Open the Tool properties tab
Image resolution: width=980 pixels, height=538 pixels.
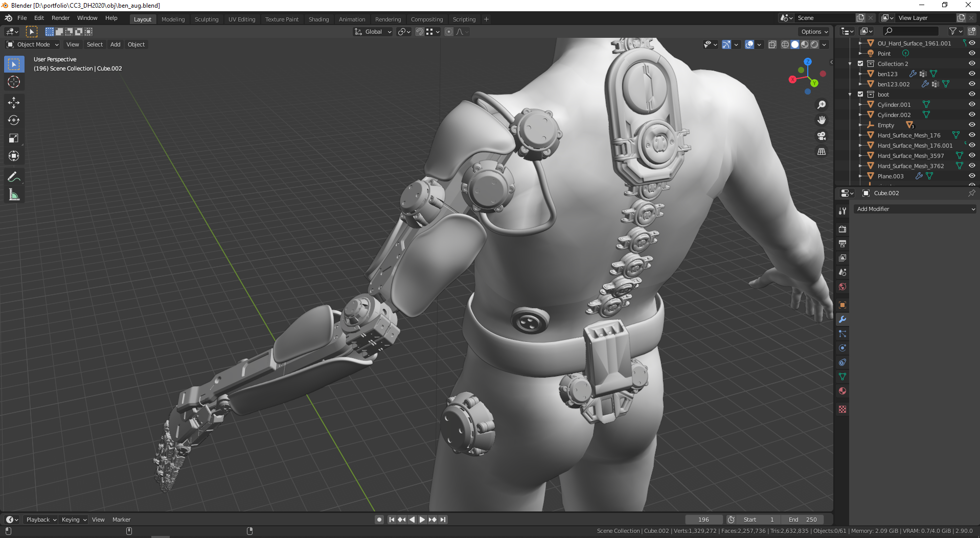pos(842,211)
